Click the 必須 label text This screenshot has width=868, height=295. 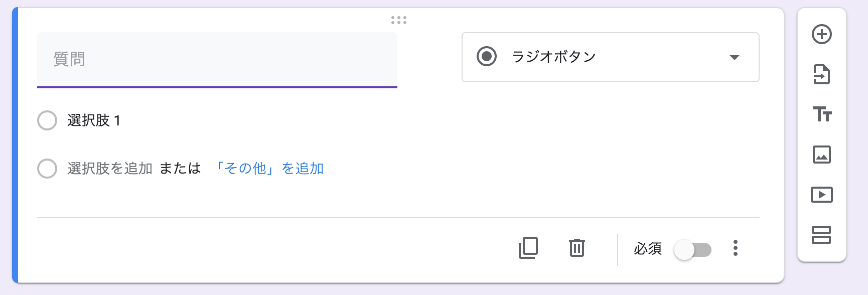648,249
